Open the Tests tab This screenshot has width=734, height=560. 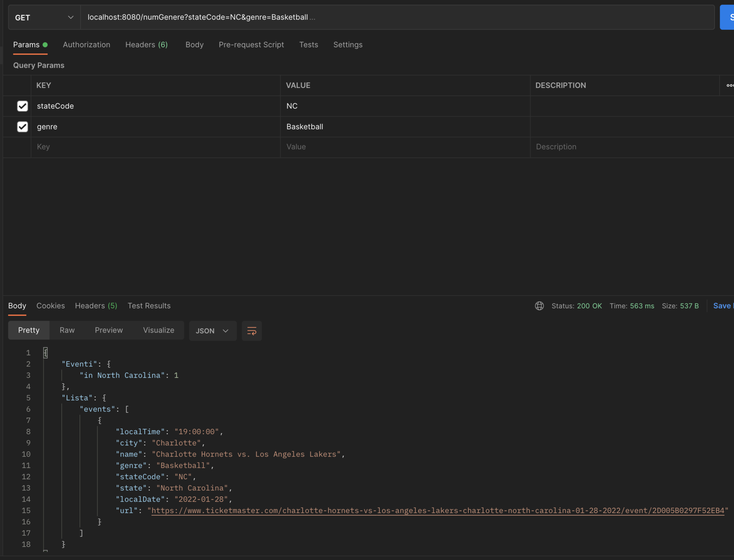tap(309, 45)
